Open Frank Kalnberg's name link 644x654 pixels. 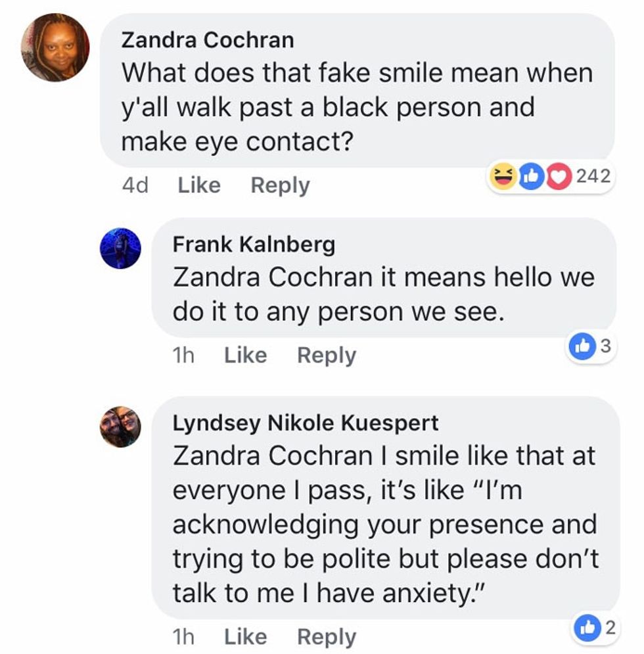(253, 245)
